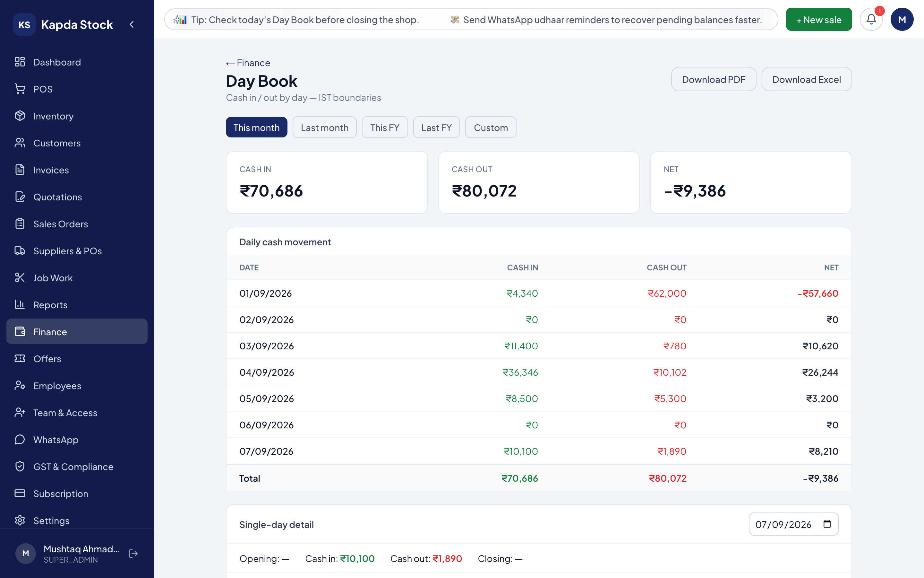Click the Subscription card icon
Screen dimensions: 924x578
point(20,494)
